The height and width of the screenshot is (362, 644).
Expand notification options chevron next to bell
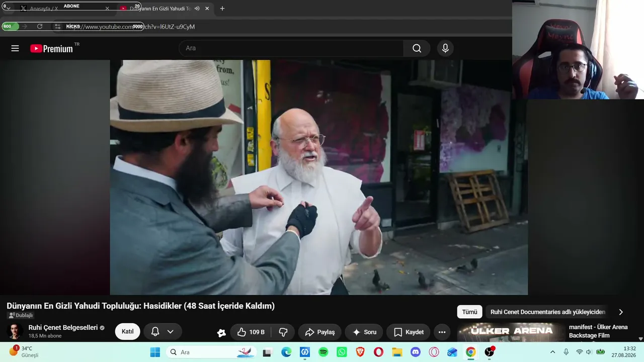pos(171,332)
